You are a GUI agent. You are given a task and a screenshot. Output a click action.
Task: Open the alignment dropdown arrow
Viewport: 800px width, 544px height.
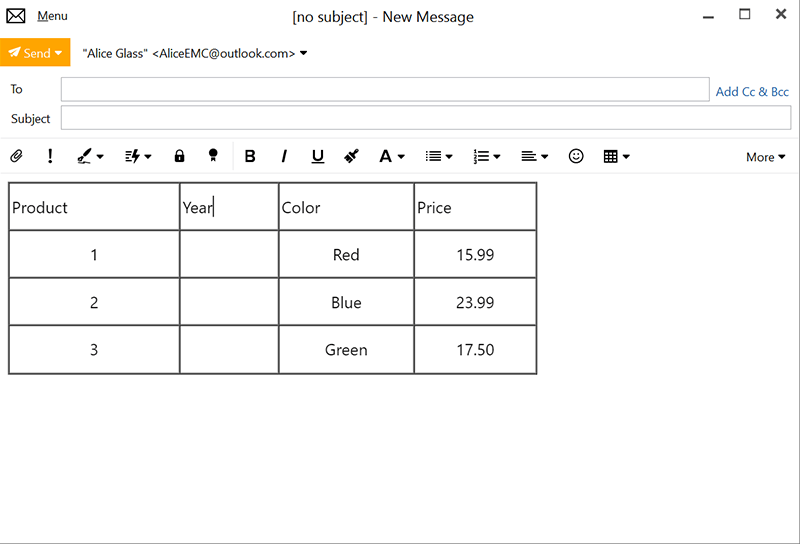click(x=544, y=157)
